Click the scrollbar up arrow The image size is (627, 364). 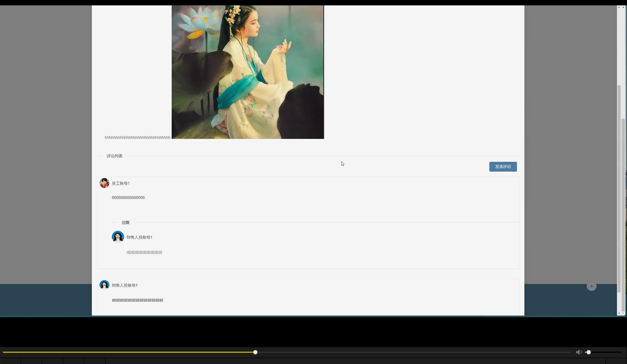(x=619, y=7)
